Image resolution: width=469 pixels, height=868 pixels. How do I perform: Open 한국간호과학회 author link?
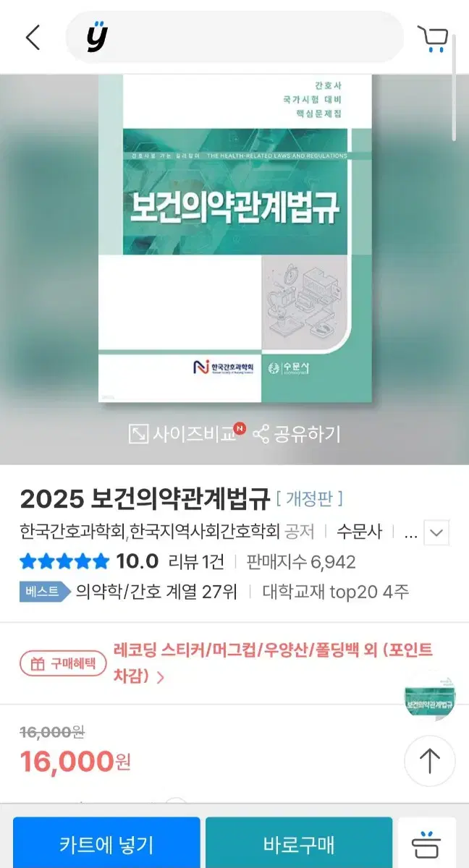pyautogui.click(x=72, y=532)
